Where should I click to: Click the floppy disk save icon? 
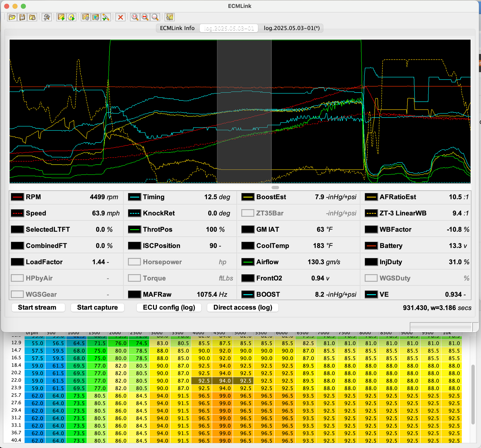pos(22,17)
